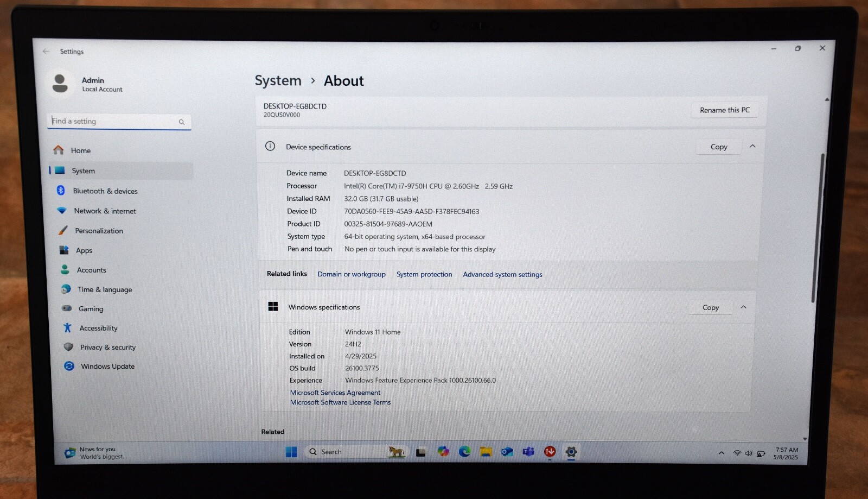Screen dimensions: 868x499
Task: Click the Wi-Fi icon in system tray
Action: click(737, 453)
